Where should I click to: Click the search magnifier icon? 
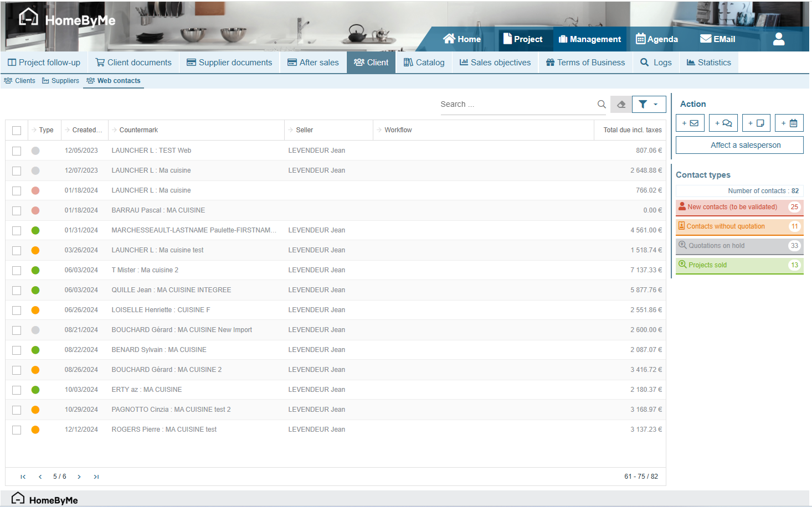coord(602,104)
